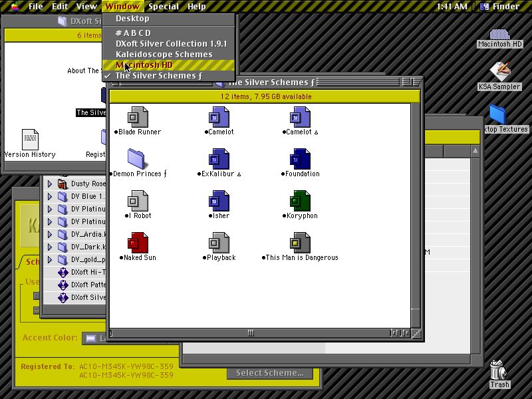Select the Foundation scheme icon
Viewport: 532px width, 399px height.
(300, 159)
